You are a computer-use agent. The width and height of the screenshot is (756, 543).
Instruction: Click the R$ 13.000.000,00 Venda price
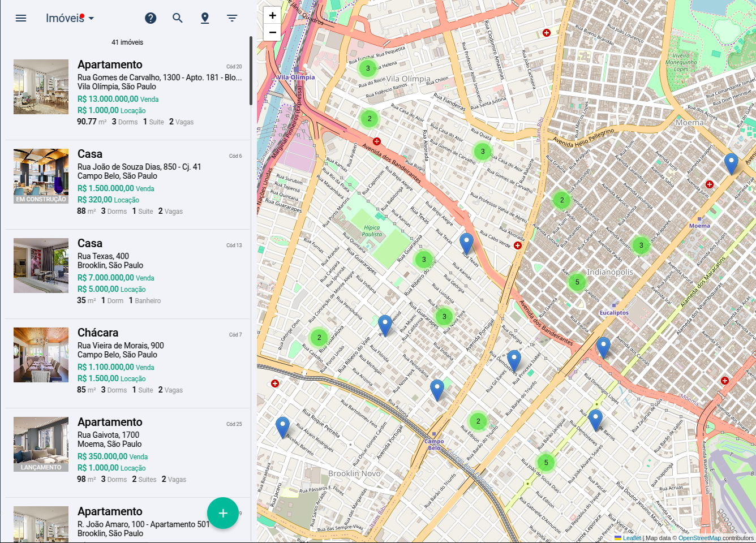coord(118,99)
